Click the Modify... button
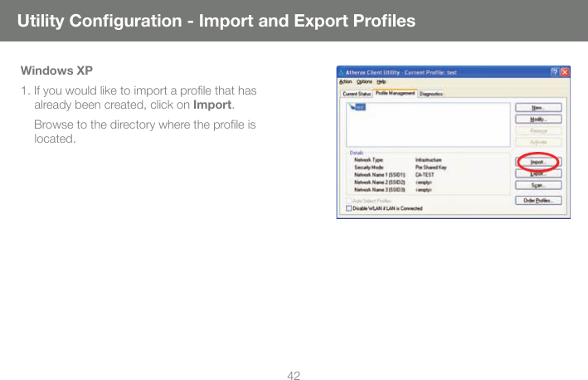 538,119
